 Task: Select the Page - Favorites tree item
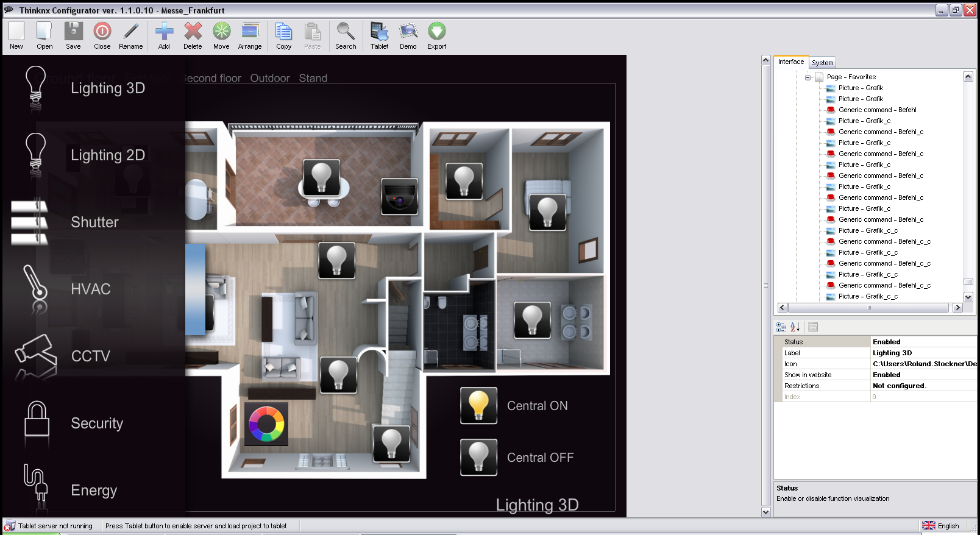point(851,77)
